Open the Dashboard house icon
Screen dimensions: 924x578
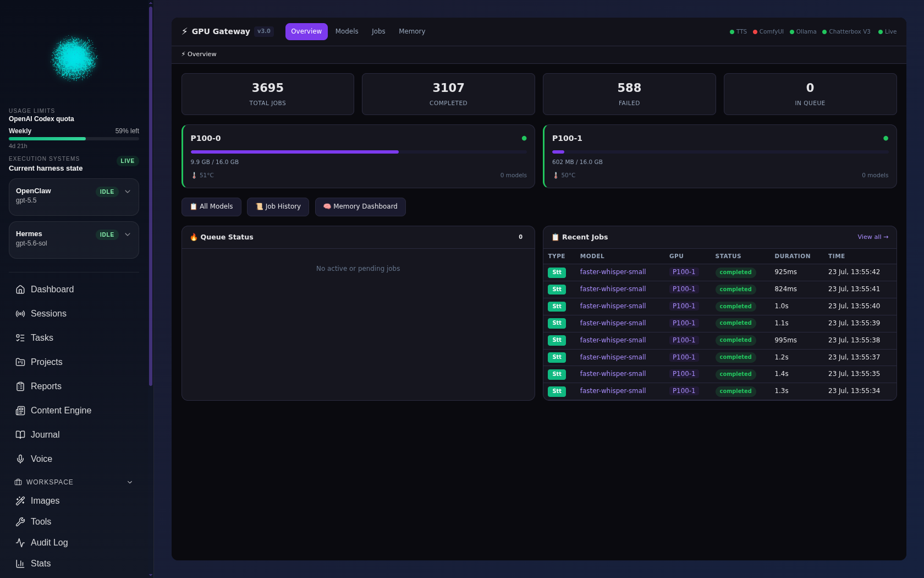(x=20, y=290)
